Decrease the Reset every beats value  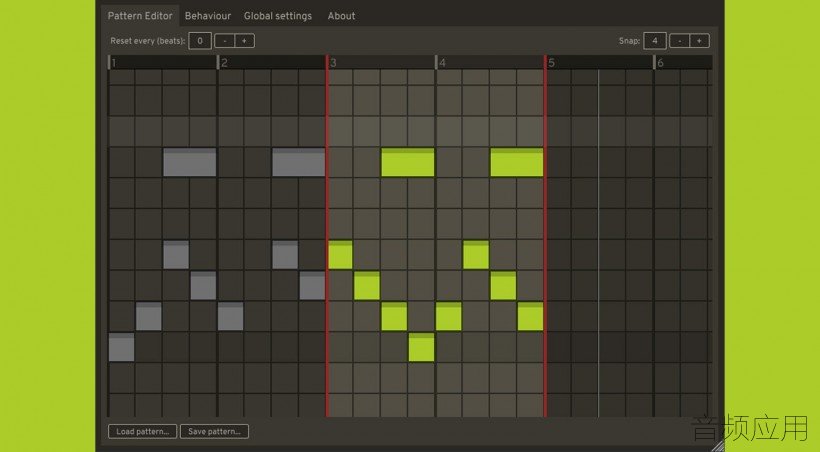click(x=224, y=41)
